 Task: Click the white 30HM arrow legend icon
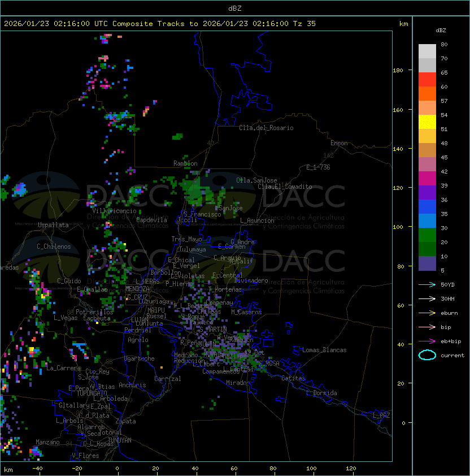click(x=427, y=298)
